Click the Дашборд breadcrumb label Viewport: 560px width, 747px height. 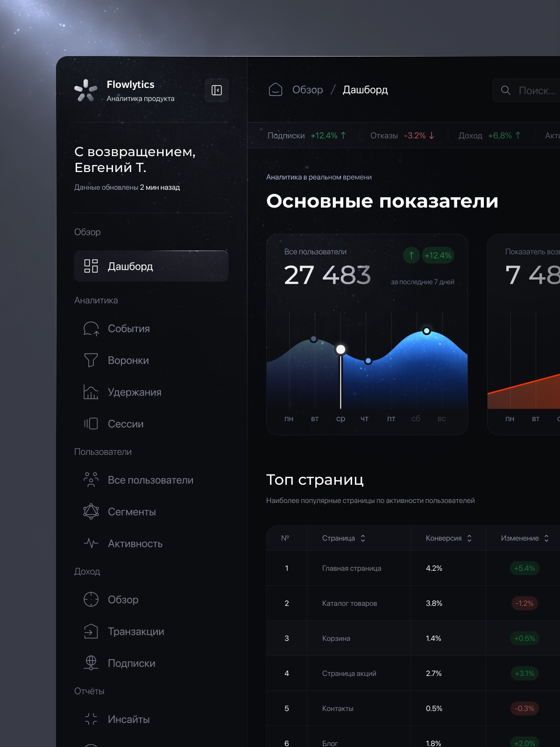point(365,90)
